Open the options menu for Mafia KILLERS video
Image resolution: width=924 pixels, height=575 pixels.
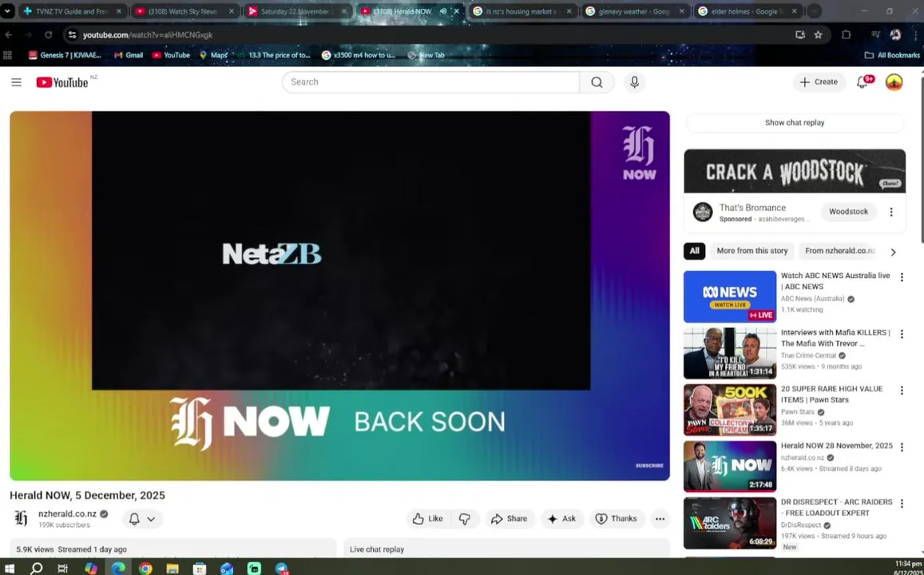click(902, 334)
